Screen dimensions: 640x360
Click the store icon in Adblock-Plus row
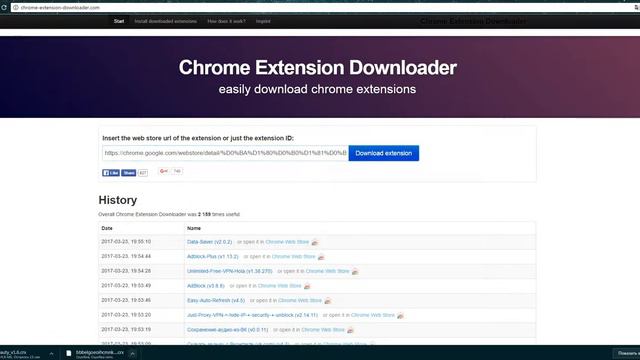[x=321, y=257]
